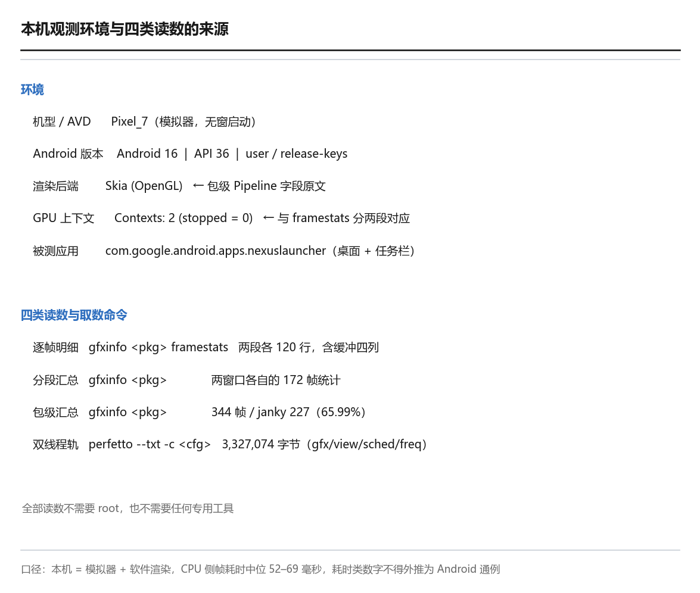Click the 包级汇总 row label
Screen dimensions: 700x593
(x=55, y=412)
